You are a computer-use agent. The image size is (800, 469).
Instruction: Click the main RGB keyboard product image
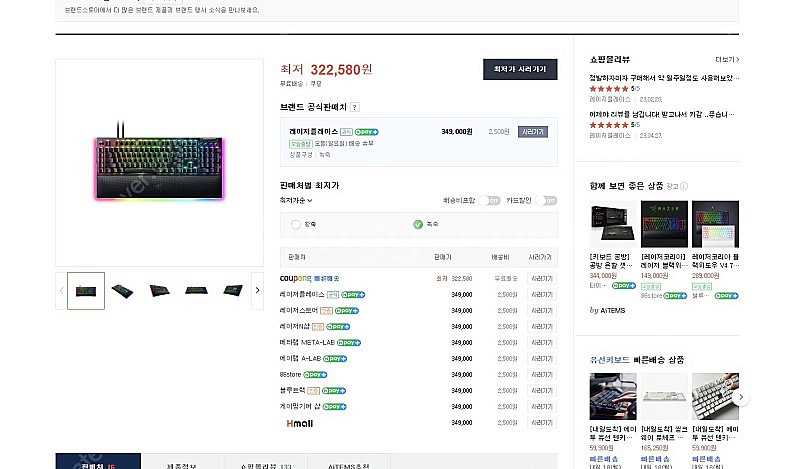coord(159,162)
